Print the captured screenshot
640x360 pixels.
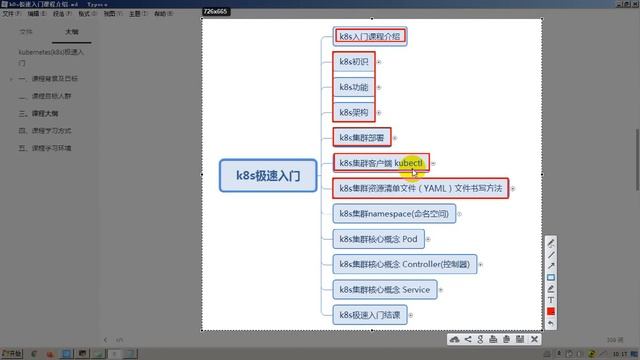pos(493,340)
